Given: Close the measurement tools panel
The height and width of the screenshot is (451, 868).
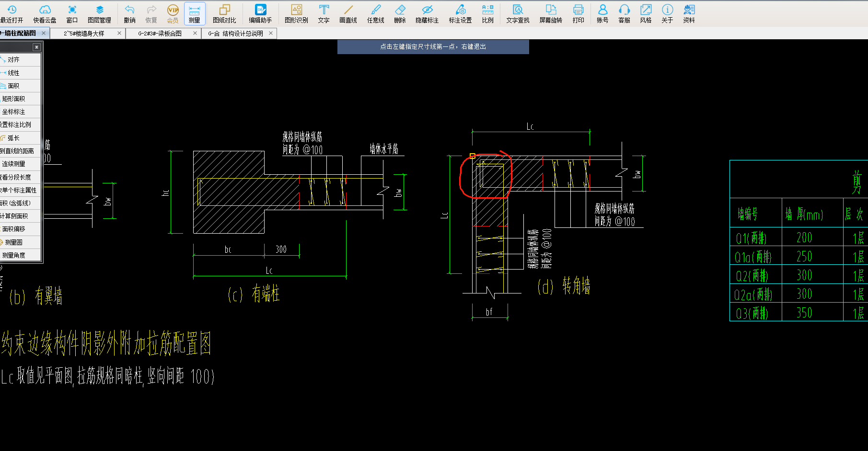Looking at the screenshot, I should (36, 47).
